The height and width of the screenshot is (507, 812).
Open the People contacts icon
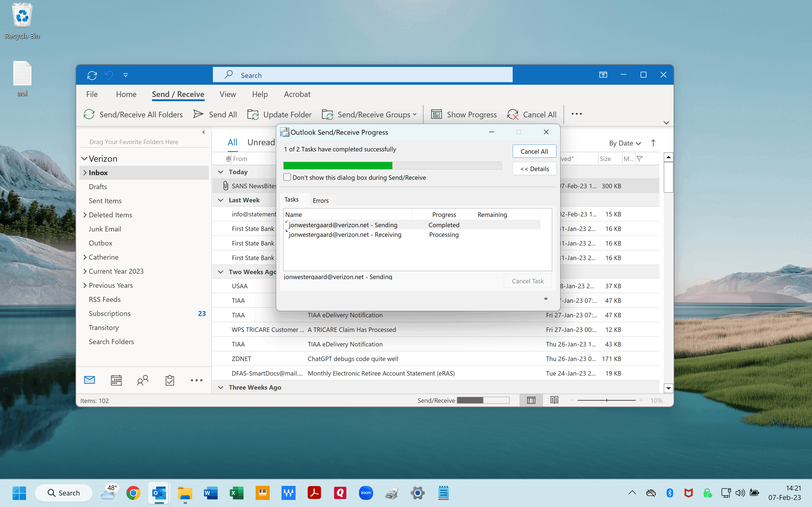[143, 380]
